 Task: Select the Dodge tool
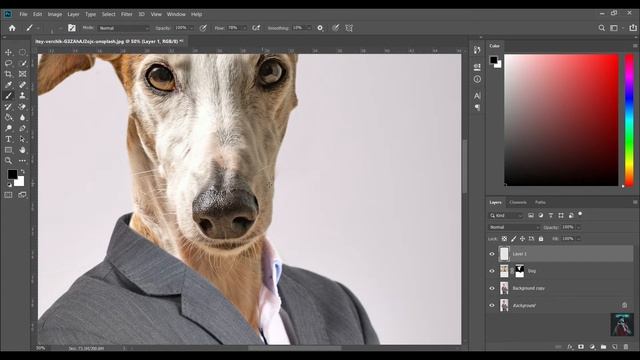pyautogui.click(x=8, y=128)
